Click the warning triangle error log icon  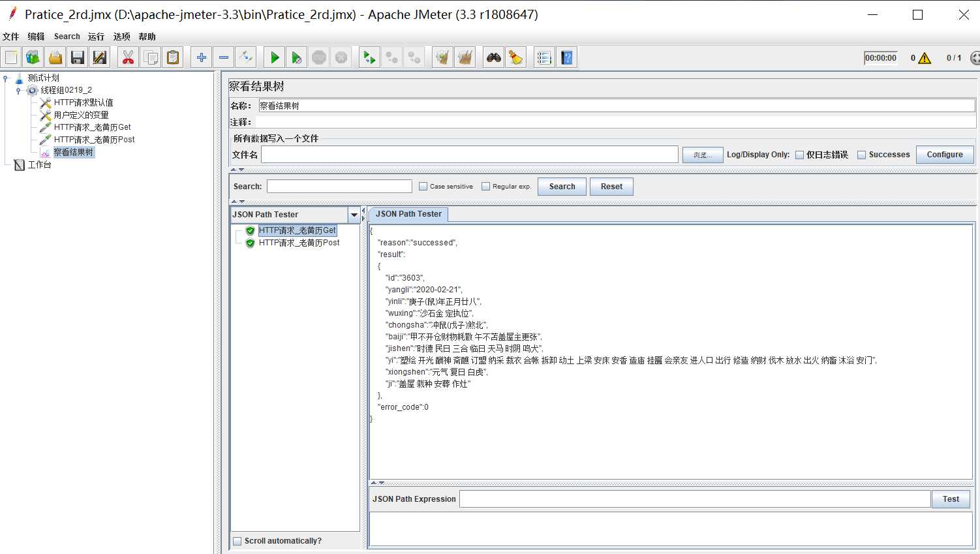coord(925,58)
